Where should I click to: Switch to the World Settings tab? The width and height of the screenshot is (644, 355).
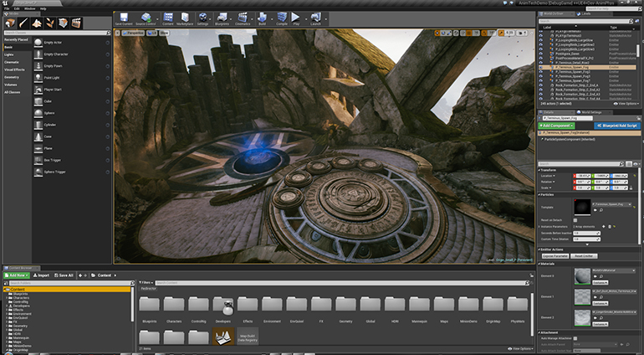[590, 112]
